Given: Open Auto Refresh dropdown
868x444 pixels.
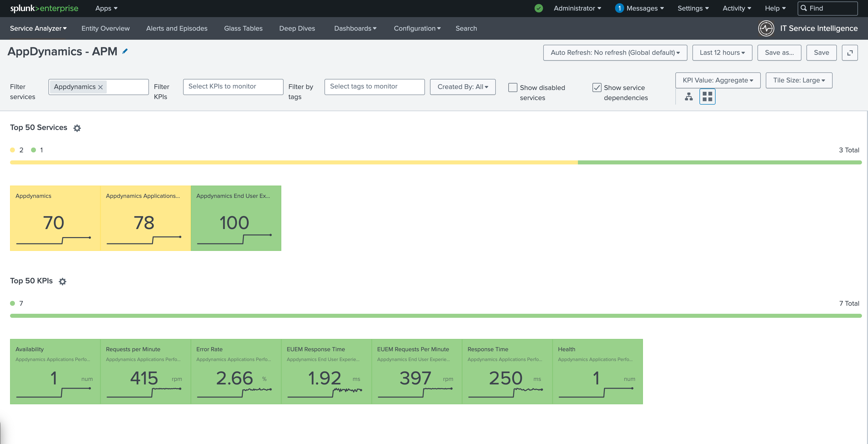Looking at the screenshot, I should point(615,53).
